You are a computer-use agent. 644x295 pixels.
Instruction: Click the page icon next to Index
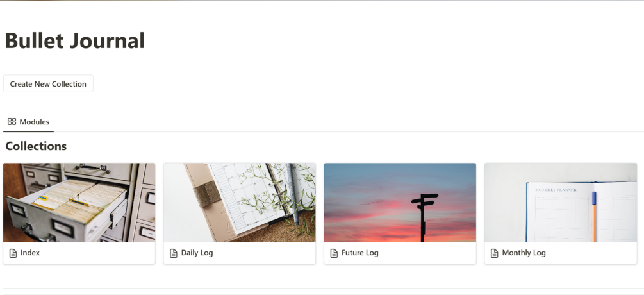point(13,253)
